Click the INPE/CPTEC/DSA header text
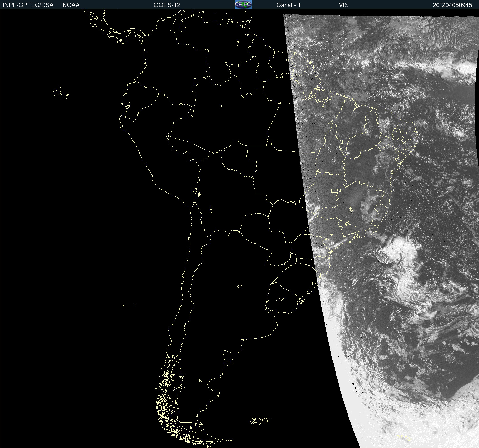479x448 pixels. (x=28, y=5)
